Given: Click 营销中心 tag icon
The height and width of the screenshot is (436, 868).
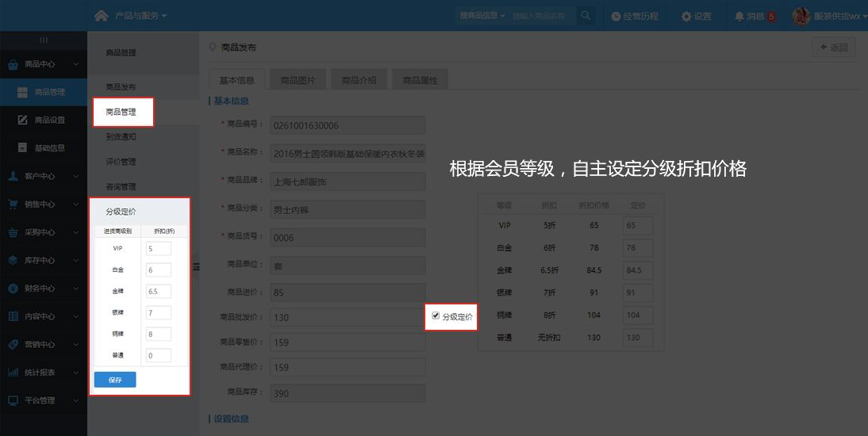Looking at the screenshot, I should (13, 344).
